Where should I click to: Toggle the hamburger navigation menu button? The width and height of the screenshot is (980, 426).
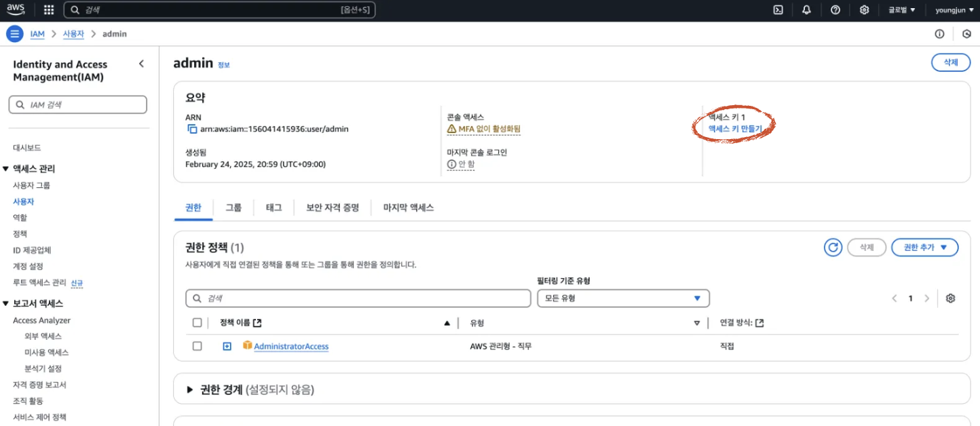coord(14,34)
